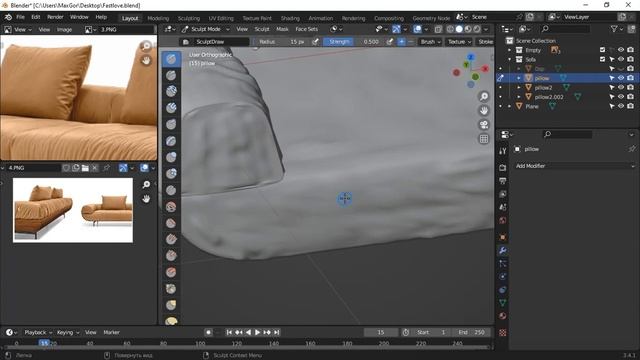
Task: Hide pillow2 object in viewport
Action: click(x=621, y=87)
